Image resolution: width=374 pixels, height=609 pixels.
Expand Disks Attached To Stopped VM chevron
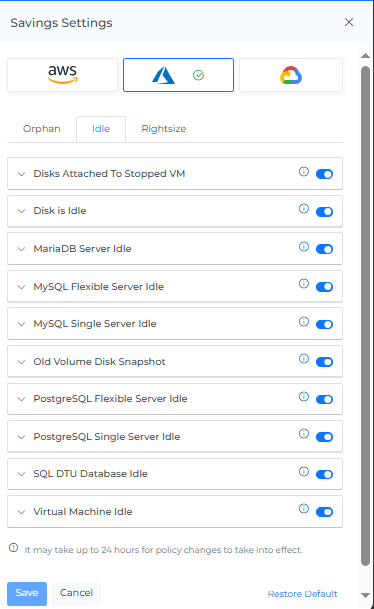click(x=21, y=174)
